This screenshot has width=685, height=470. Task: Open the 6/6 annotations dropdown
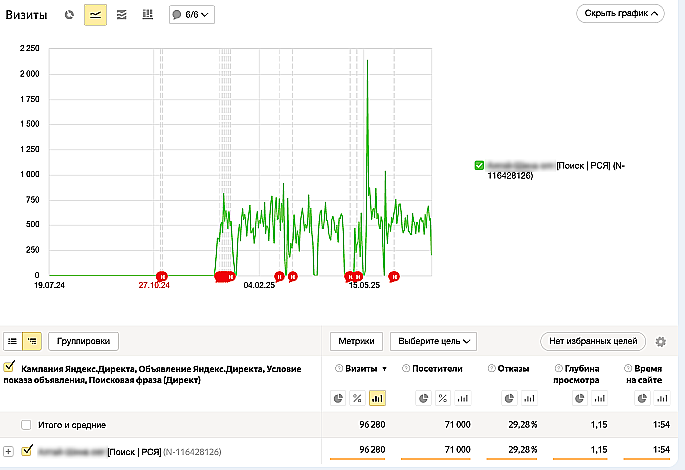(192, 14)
